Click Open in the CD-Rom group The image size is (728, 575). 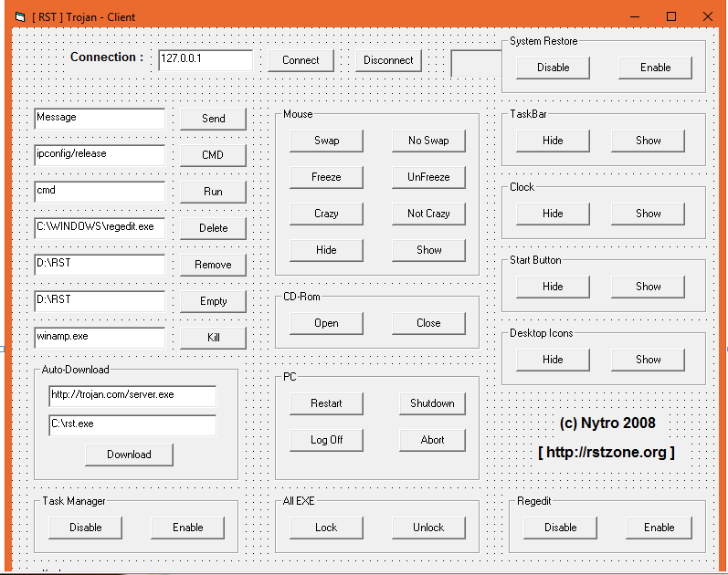(326, 323)
